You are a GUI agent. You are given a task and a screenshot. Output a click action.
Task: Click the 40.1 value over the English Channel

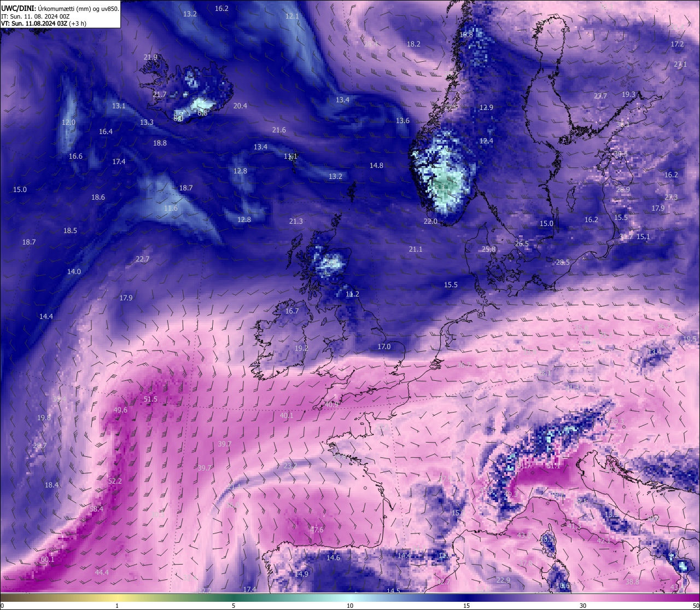pos(287,416)
